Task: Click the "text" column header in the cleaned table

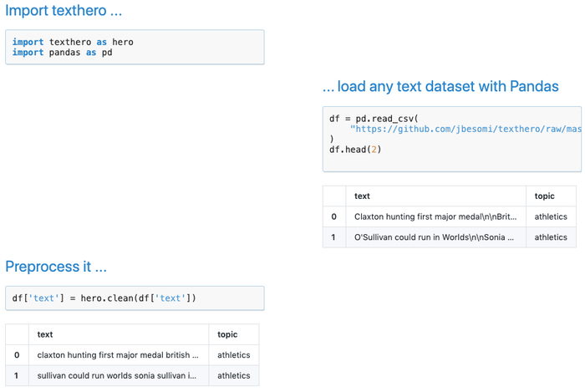Action: pos(45,334)
